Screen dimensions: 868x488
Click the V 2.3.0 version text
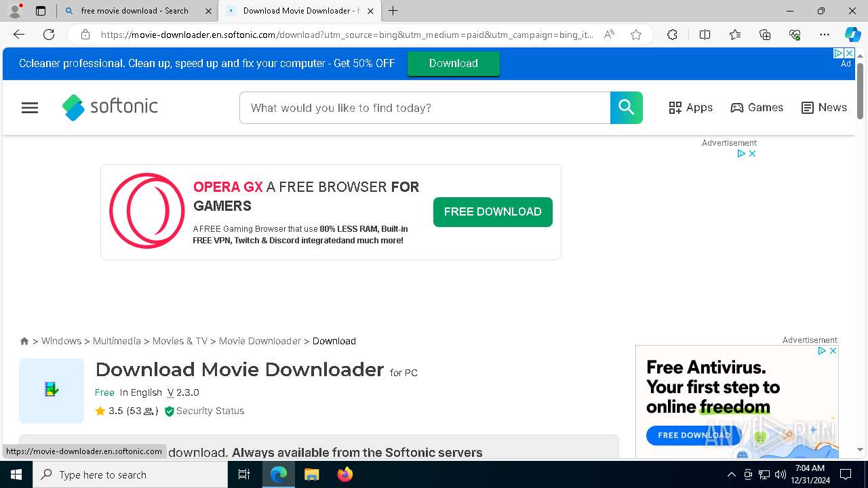tap(183, 392)
